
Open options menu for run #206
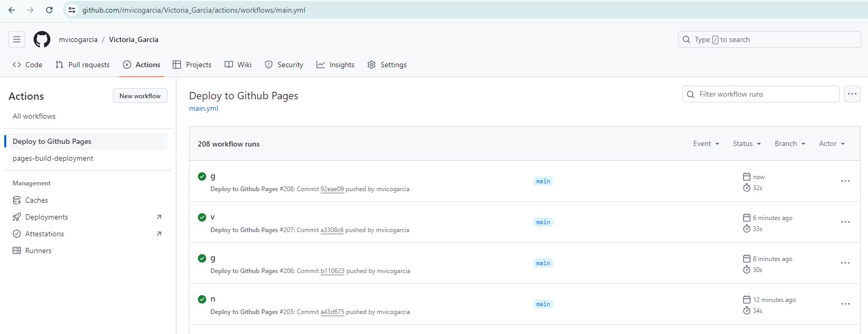click(845, 263)
